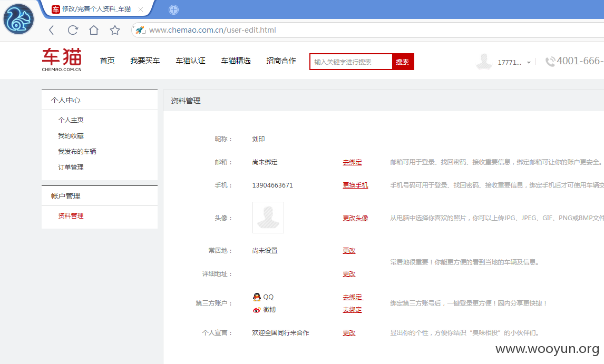Image resolution: width=604 pixels, height=364 pixels.
Task: Click the 尚未绑定 value for 邮箱
Action: pos(265,162)
